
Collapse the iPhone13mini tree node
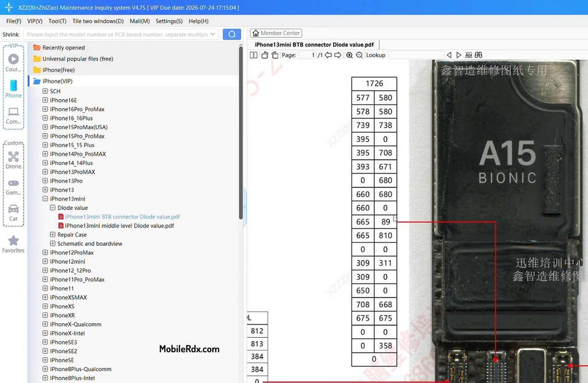point(45,199)
